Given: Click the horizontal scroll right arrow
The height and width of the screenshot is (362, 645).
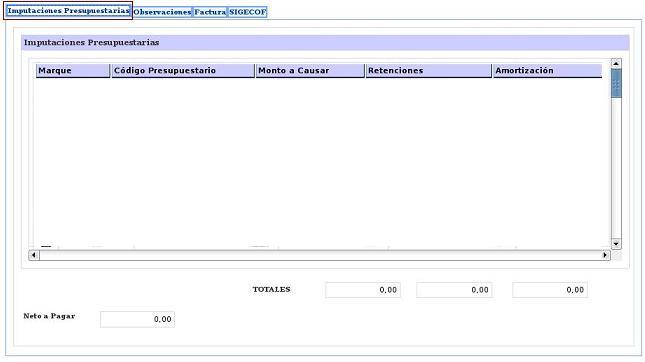Looking at the screenshot, I should pyautogui.click(x=605, y=255).
